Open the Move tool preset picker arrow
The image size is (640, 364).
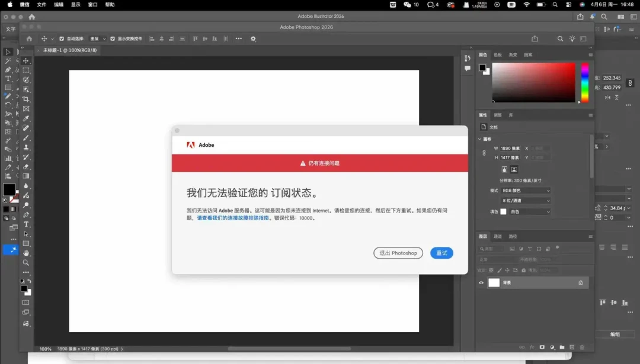(x=52, y=39)
